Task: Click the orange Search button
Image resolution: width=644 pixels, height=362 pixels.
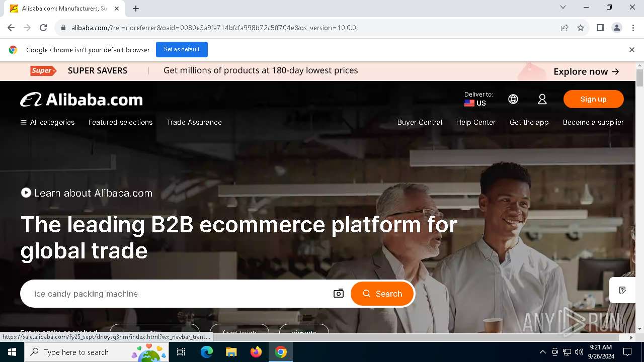Action: point(382,294)
